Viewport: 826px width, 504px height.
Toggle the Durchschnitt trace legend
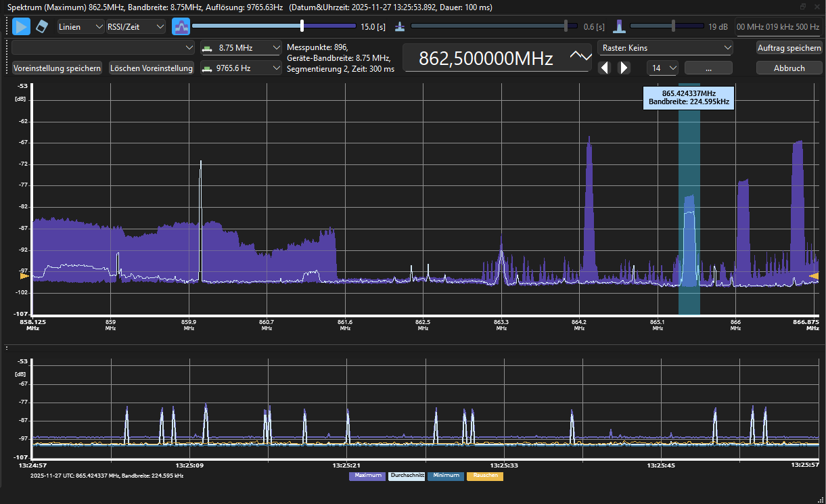click(x=406, y=476)
